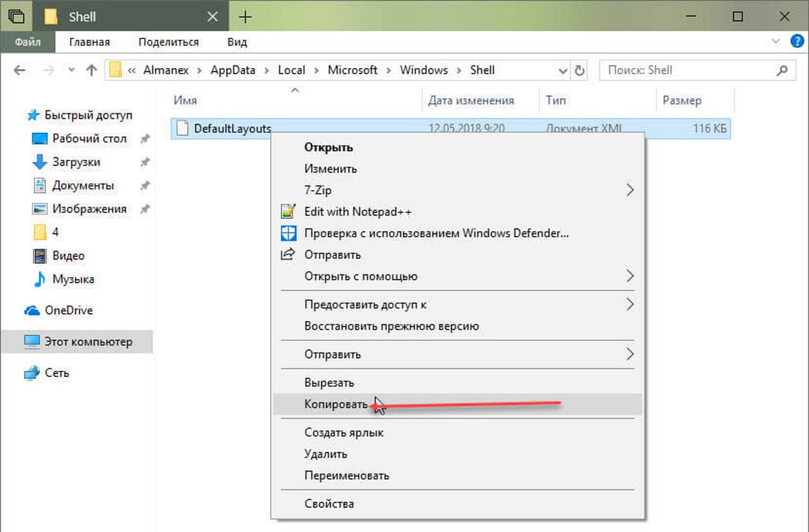The height and width of the screenshot is (532, 809).
Task: Sort by the Размер column header
Action: [682, 100]
